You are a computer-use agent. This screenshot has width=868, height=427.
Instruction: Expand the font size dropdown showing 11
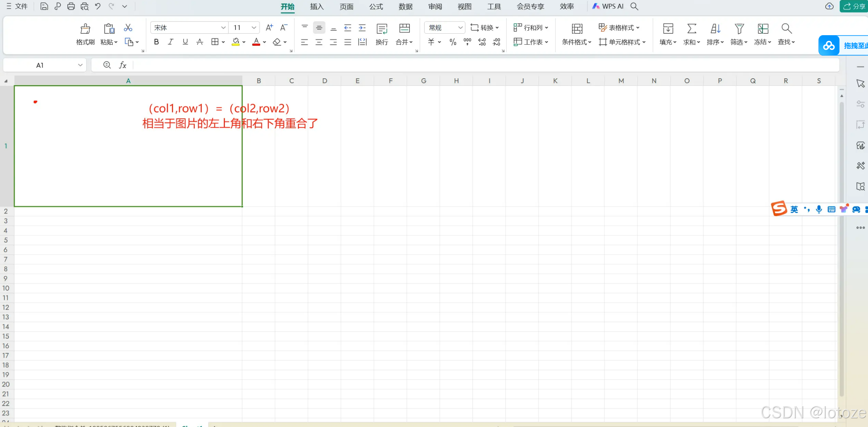click(x=254, y=28)
